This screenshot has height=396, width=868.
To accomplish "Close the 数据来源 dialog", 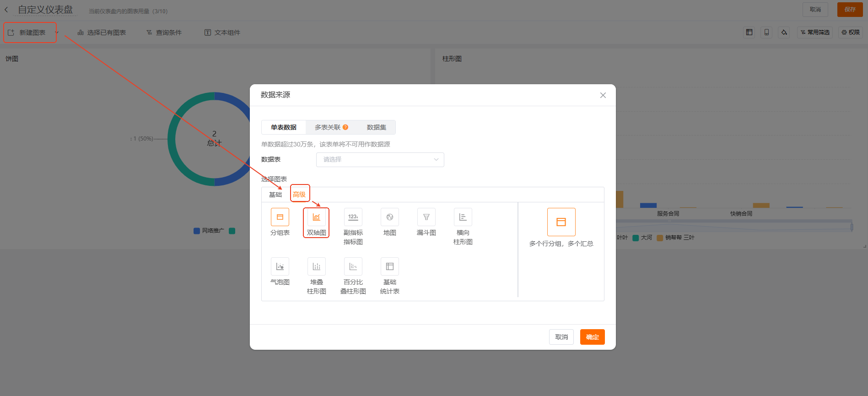I will coord(603,95).
